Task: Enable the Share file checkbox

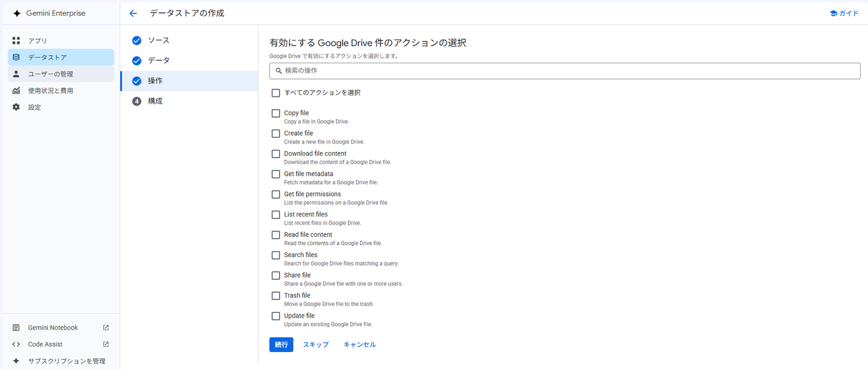Action: click(276, 275)
